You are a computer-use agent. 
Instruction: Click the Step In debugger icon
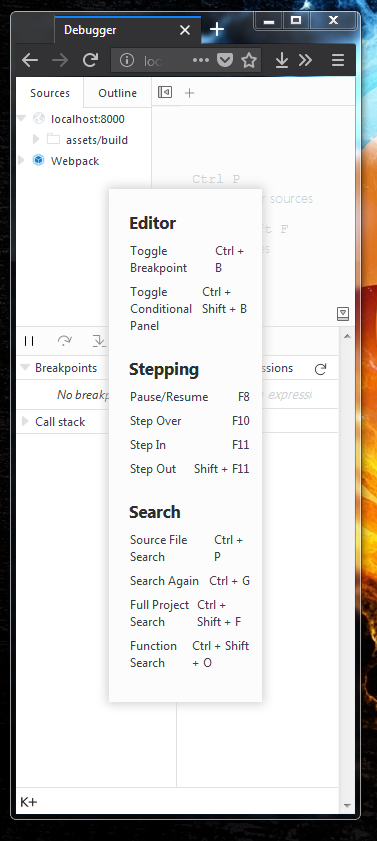99,341
